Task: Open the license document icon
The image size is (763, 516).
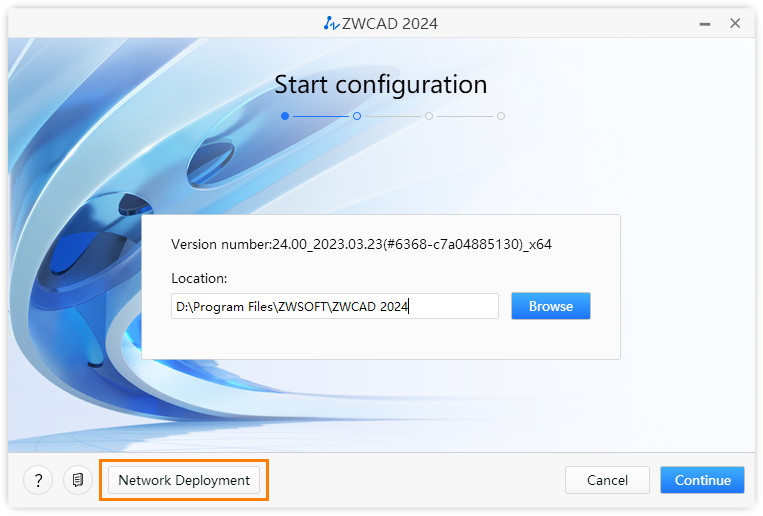Action: [77, 480]
